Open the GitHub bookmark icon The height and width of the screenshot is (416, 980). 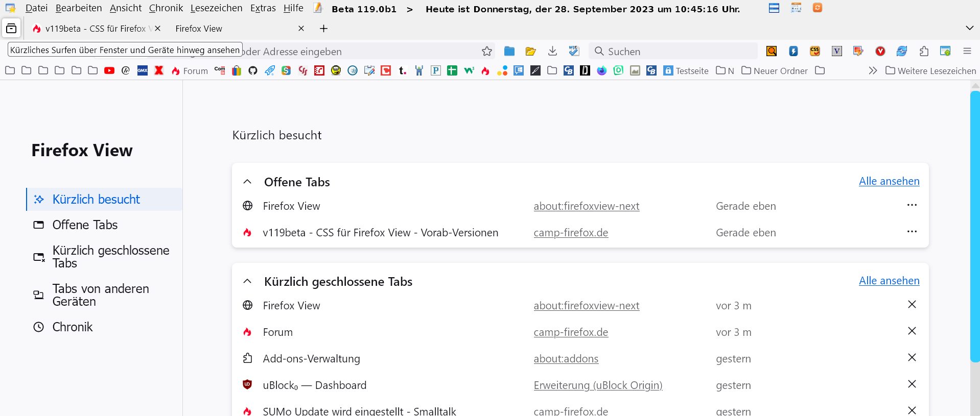[x=253, y=70]
